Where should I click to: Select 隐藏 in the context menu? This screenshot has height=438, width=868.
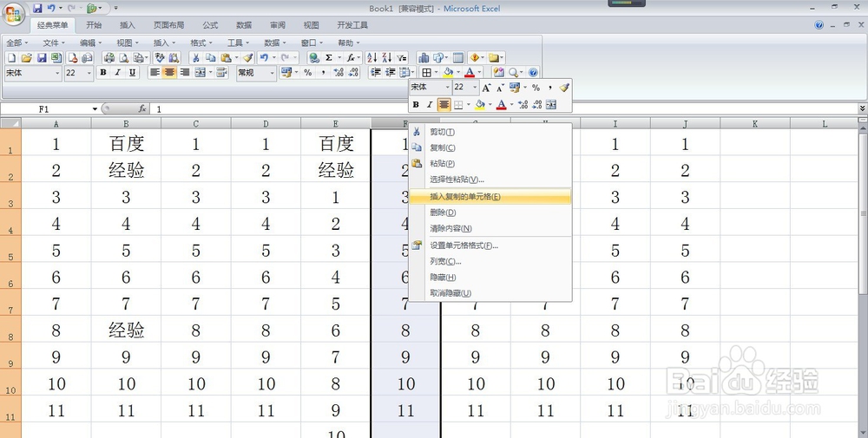[490, 277]
